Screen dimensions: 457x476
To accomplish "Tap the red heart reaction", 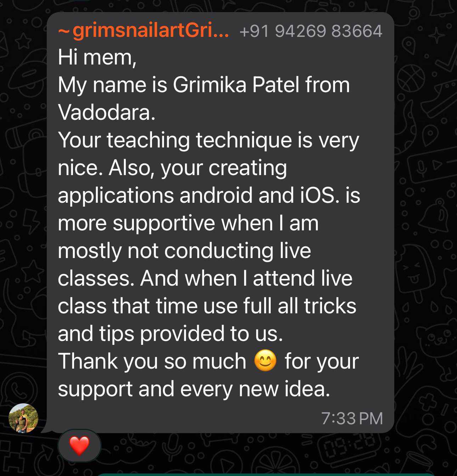I will point(79,446).
